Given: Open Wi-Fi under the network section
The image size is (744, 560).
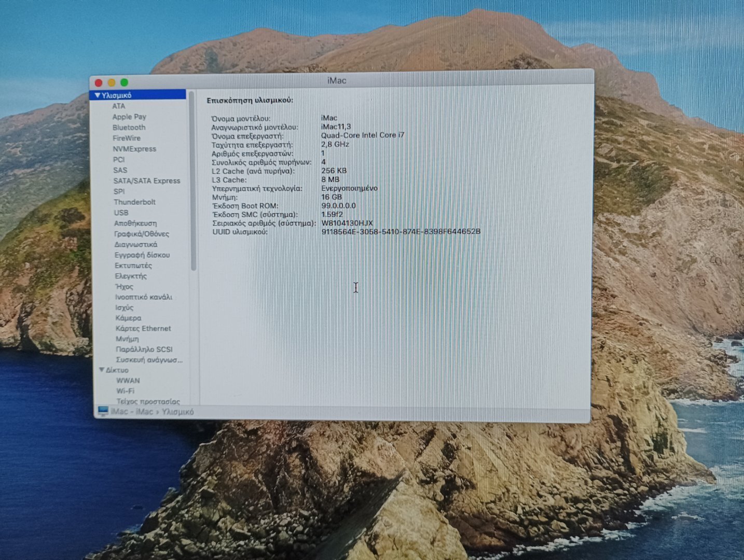Looking at the screenshot, I should coord(125,391).
